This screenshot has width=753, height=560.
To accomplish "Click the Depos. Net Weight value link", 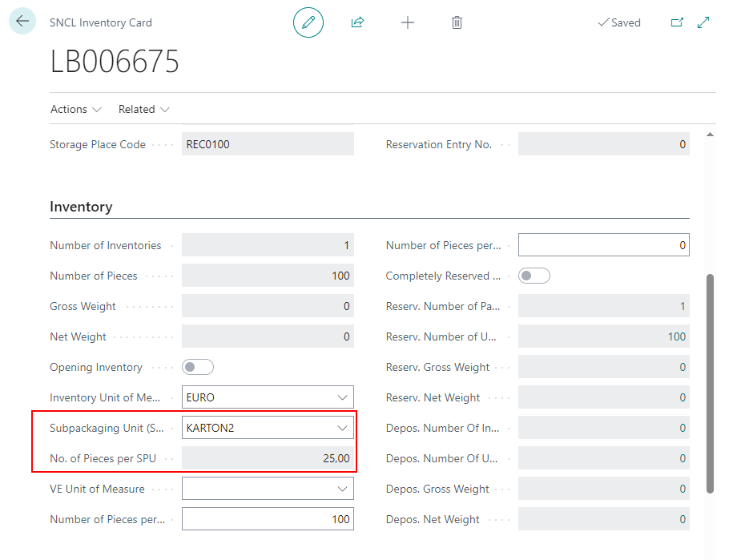I will click(x=683, y=519).
